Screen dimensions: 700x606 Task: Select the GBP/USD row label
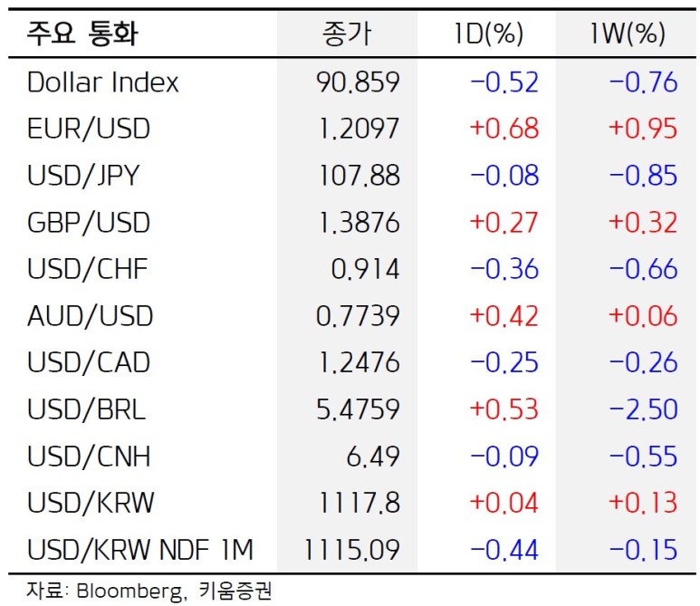pos(89,223)
